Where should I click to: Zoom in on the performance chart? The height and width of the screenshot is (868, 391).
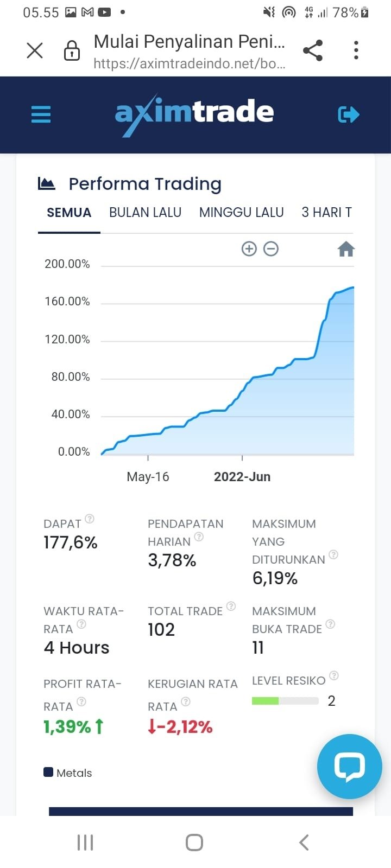tap(249, 249)
